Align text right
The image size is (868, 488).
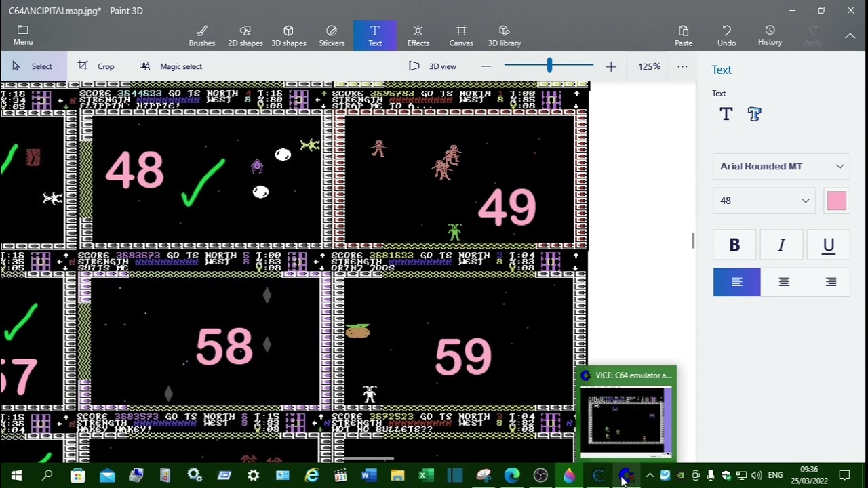(831, 282)
